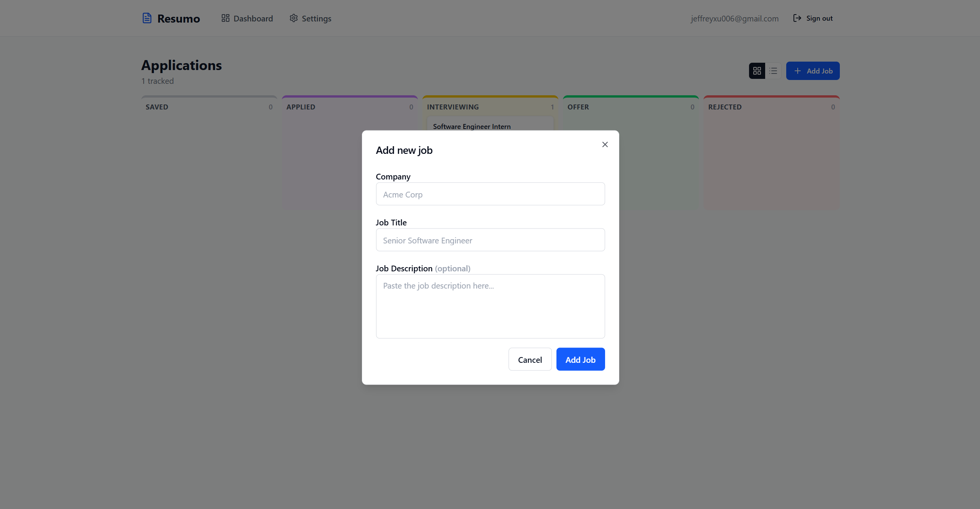
Task: Click the Resumo document logo icon
Action: tap(147, 18)
